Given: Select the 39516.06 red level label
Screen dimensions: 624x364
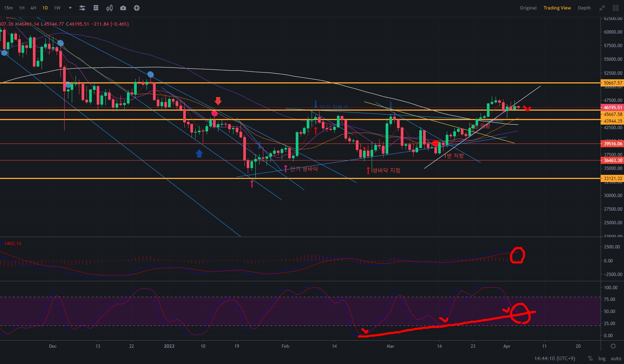Looking at the screenshot, I should [x=612, y=144].
